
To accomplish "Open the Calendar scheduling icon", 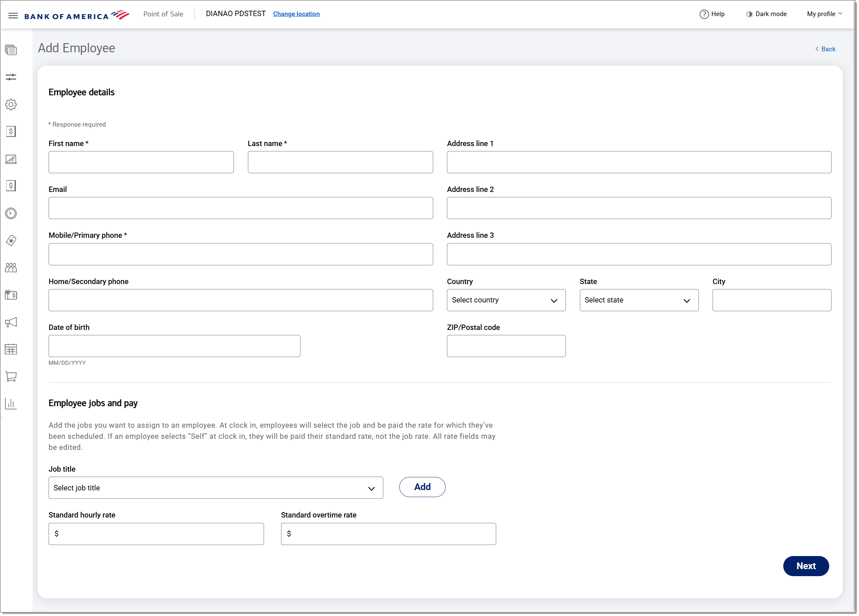I will point(11,349).
